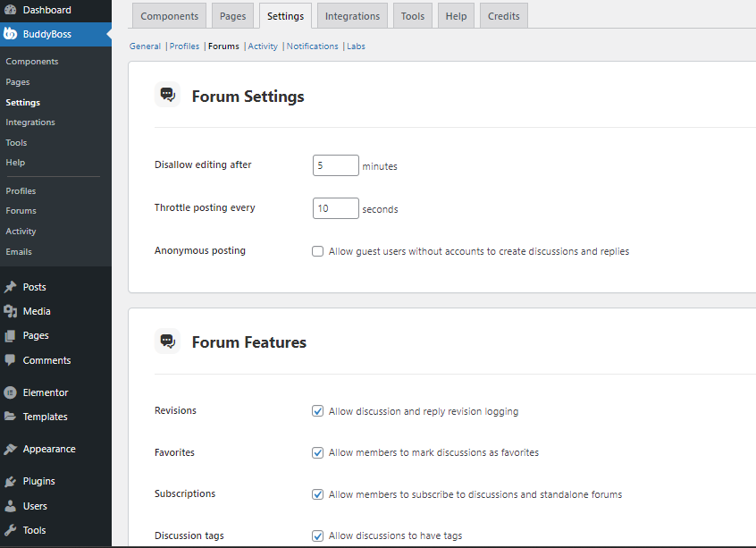Click the Templates folder icon
Viewport: 756px width, 548px height.
point(10,417)
